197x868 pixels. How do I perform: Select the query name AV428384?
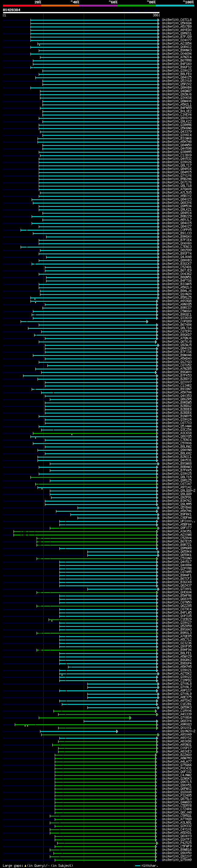[11, 10]
